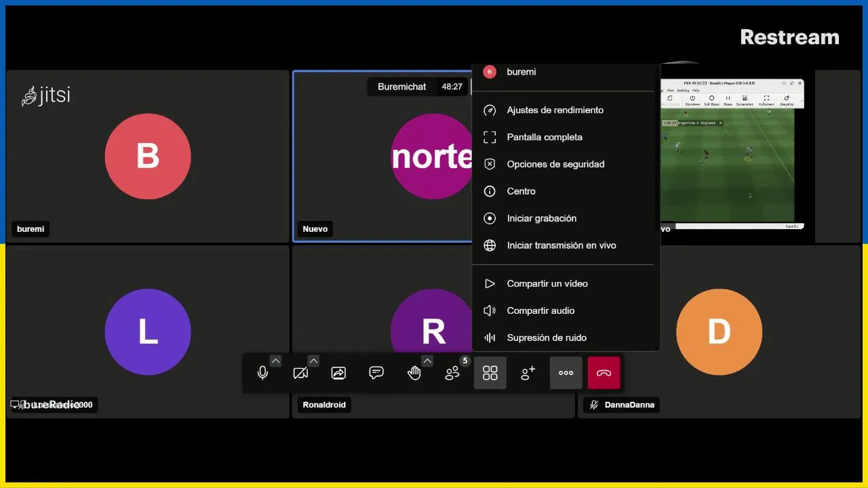Select the DannaDanna participant avatar
The image size is (868, 488).
click(x=719, y=332)
